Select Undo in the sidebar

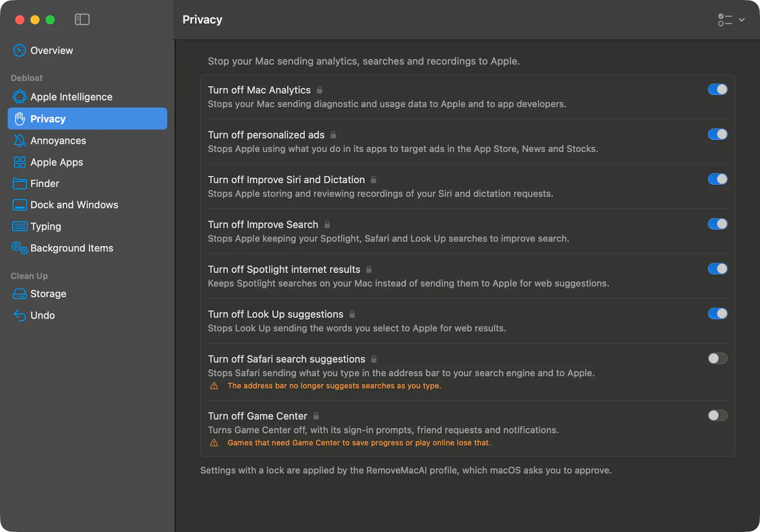tap(87, 315)
